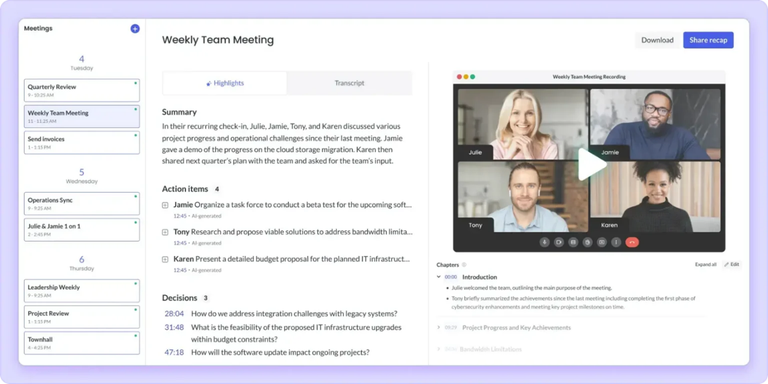The width and height of the screenshot is (768, 384).
Task: Click the Action items count badge 4
Action: pos(217,189)
